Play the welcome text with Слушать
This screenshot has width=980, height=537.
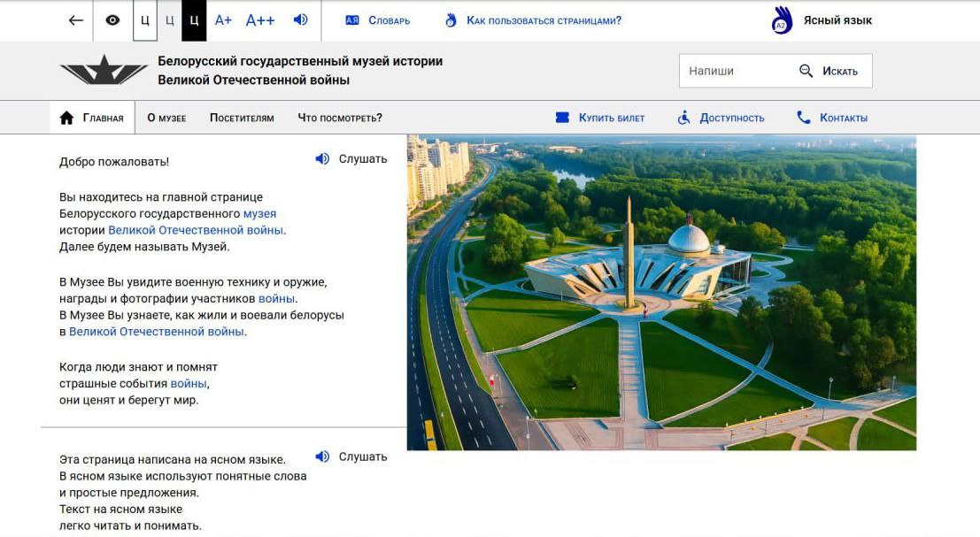pyautogui.click(x=351, y=159)
